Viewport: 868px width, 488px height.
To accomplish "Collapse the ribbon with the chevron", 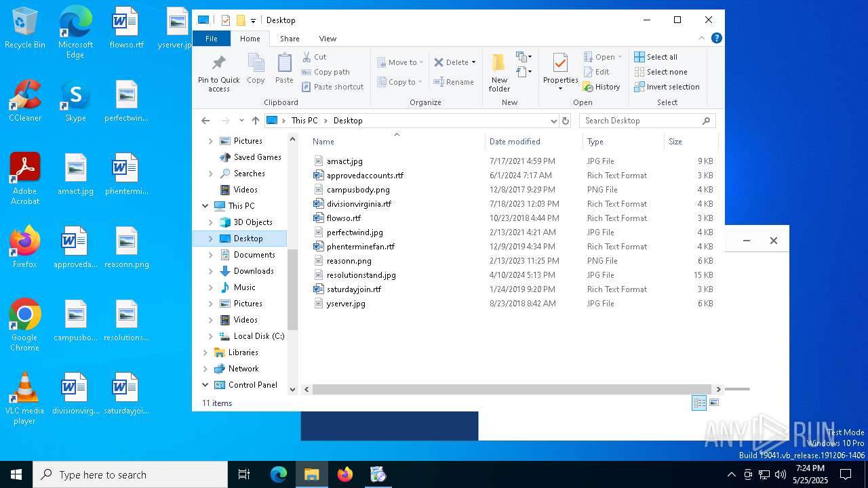I will [702, 38].
